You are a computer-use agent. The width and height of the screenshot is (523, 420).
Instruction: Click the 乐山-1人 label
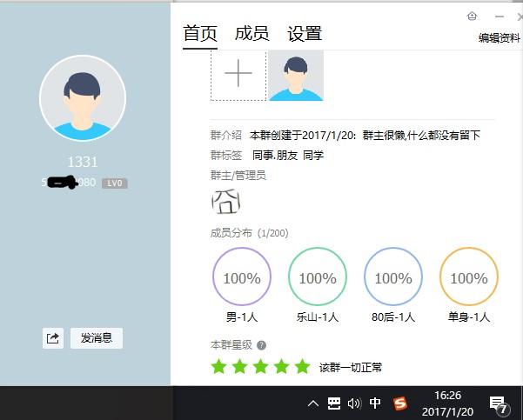click(318, 317)
